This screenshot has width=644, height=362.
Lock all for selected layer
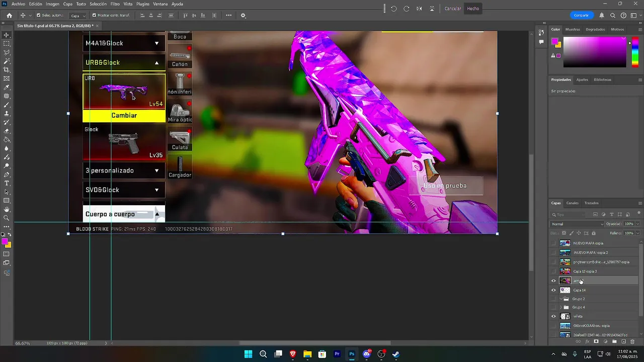tap(594, 233)
